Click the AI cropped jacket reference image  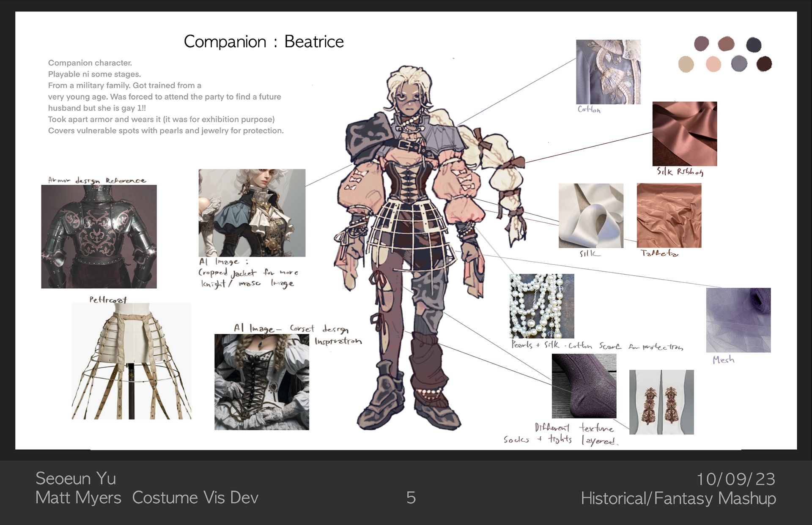[x=252, y=213]
